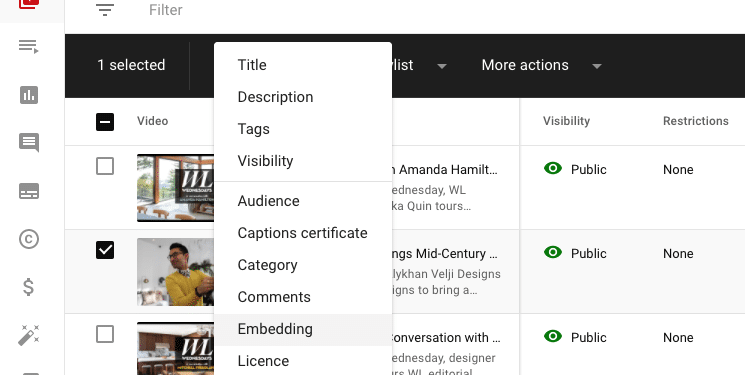The height and width of the screenshot is (375, 745).
Task: Choose Category from the edit menu
Action: point(303,265)
